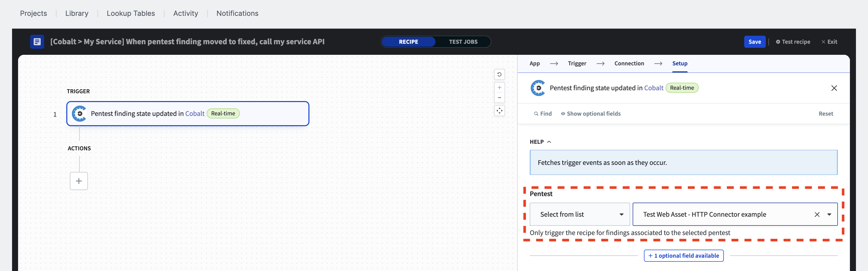Show optional fields in setup panel
868x271 pixels.
591,114
